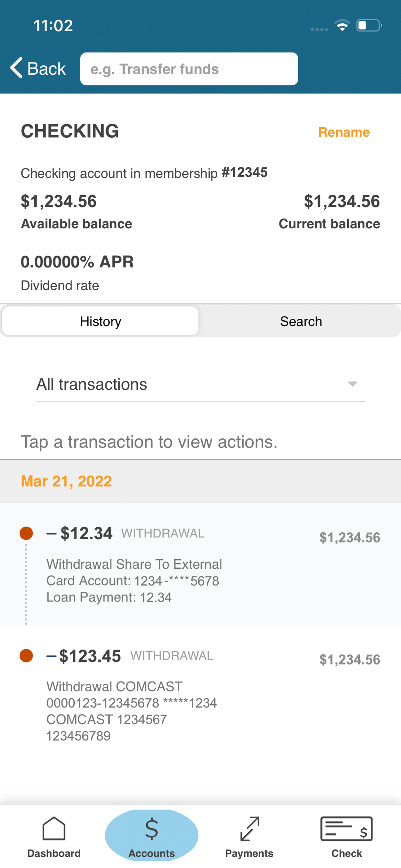The width and height of the screenshot is (401, 868).
Task: Tap the Wi-Fi status icon
Action: tap(342, 26)
